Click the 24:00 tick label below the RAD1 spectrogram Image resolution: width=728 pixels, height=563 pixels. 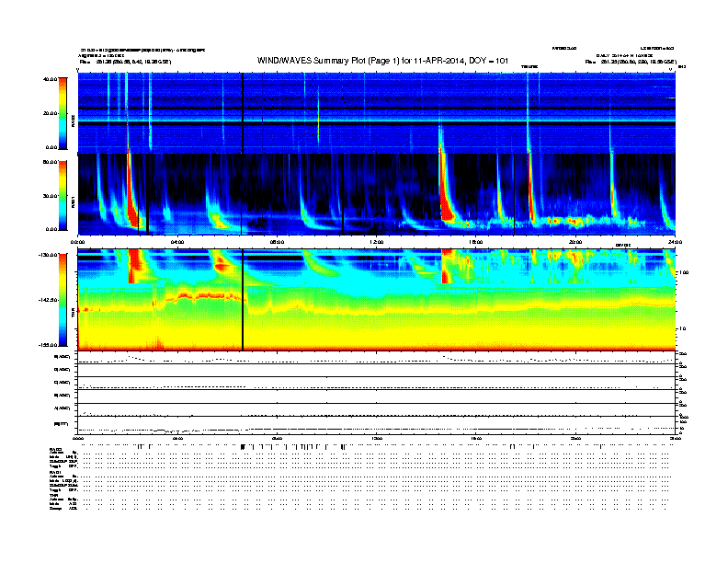675,242
